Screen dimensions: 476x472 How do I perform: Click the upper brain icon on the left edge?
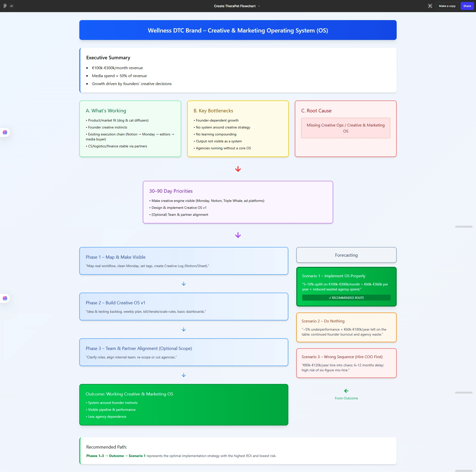click(5, 132)
